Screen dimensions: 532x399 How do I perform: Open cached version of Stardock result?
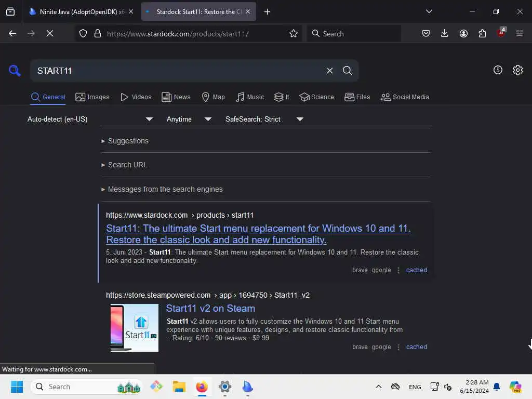coord(416,270)
